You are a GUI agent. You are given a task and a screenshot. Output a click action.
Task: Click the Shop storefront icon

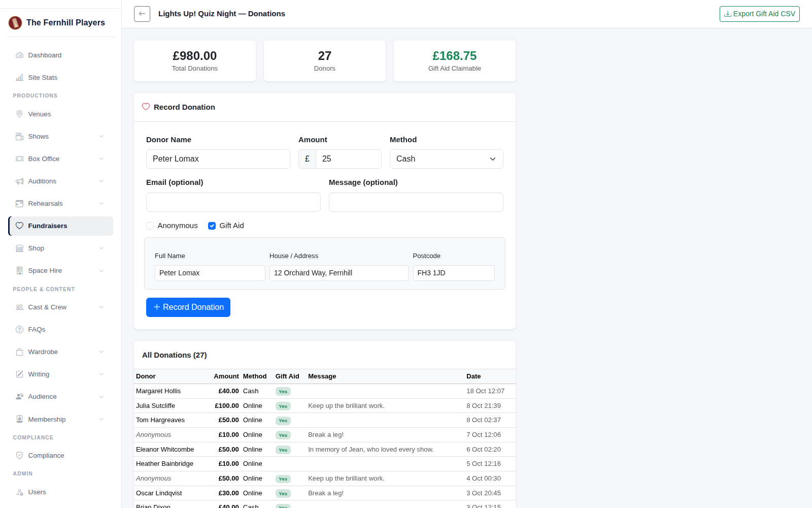(19, 248)
